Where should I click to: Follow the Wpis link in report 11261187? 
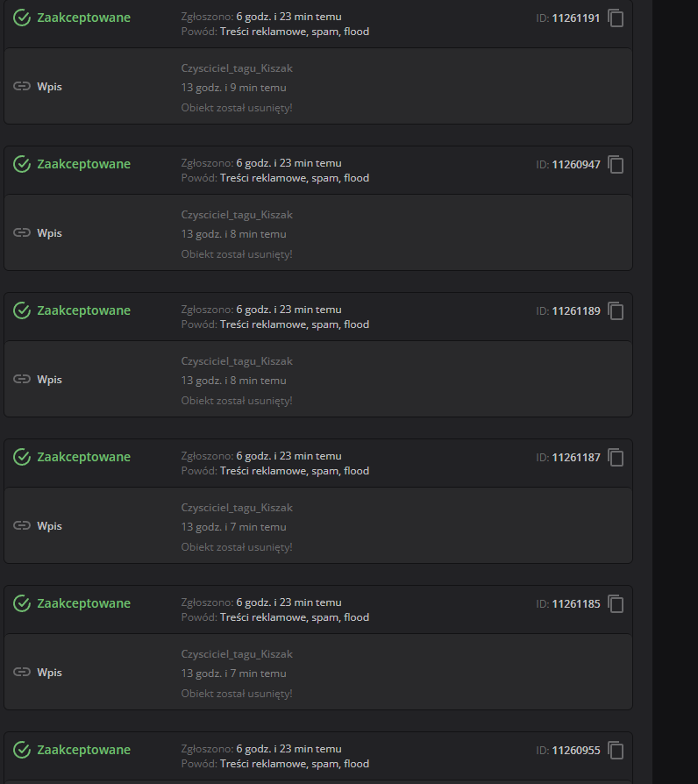[49, 526]
